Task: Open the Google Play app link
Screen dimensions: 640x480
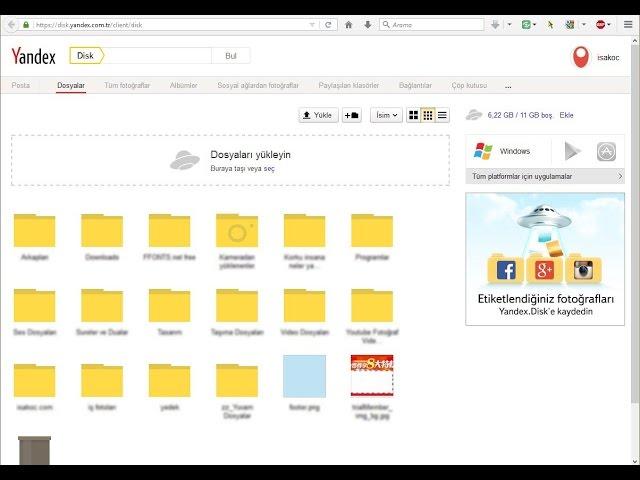Action: [572, 151]
